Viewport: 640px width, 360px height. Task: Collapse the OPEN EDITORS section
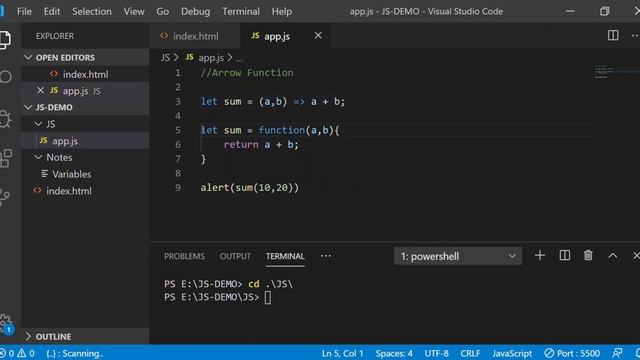(85, 58)
